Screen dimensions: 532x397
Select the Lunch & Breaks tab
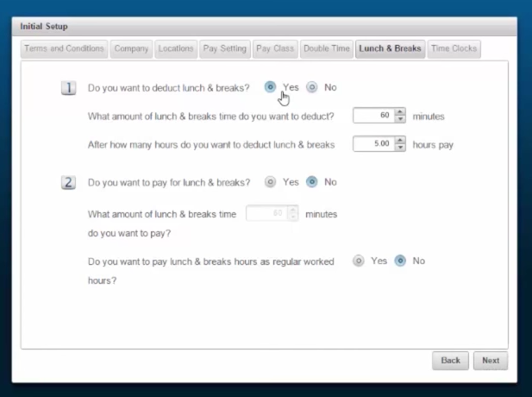tap(390, 49)
